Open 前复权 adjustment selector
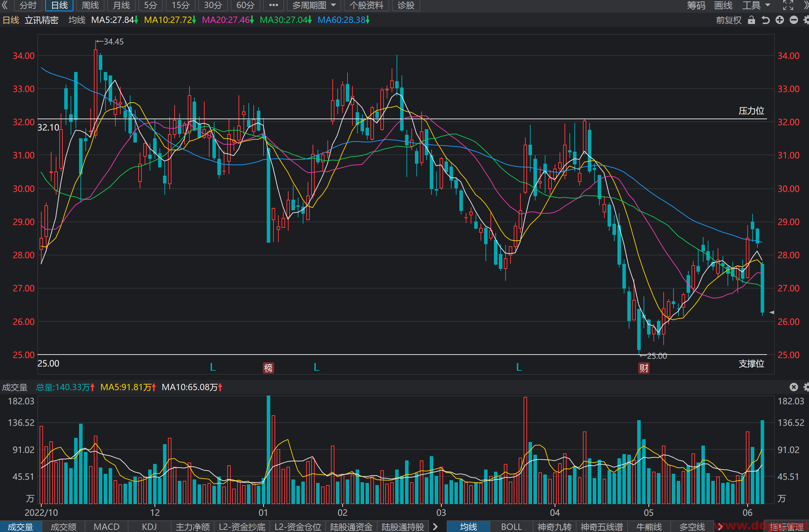 [729, 20]
